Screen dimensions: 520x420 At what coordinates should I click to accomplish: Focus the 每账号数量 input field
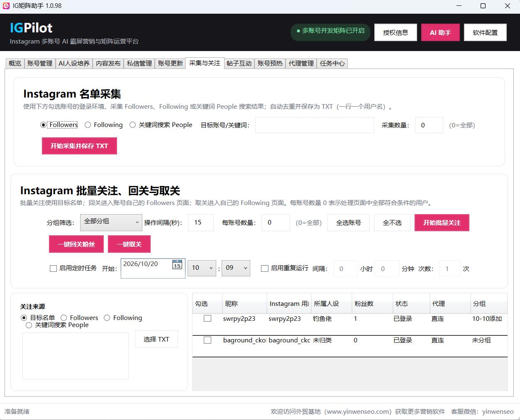[x=276, y=222]
